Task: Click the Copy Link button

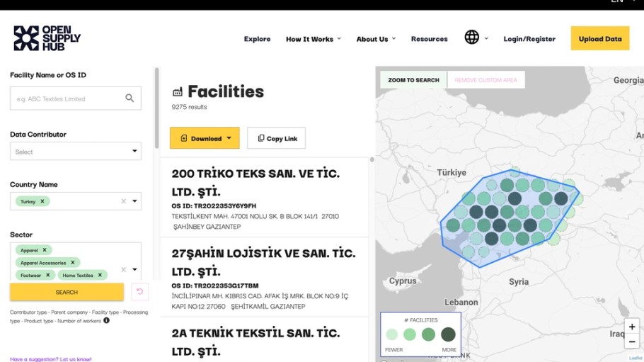Action: 277,138
